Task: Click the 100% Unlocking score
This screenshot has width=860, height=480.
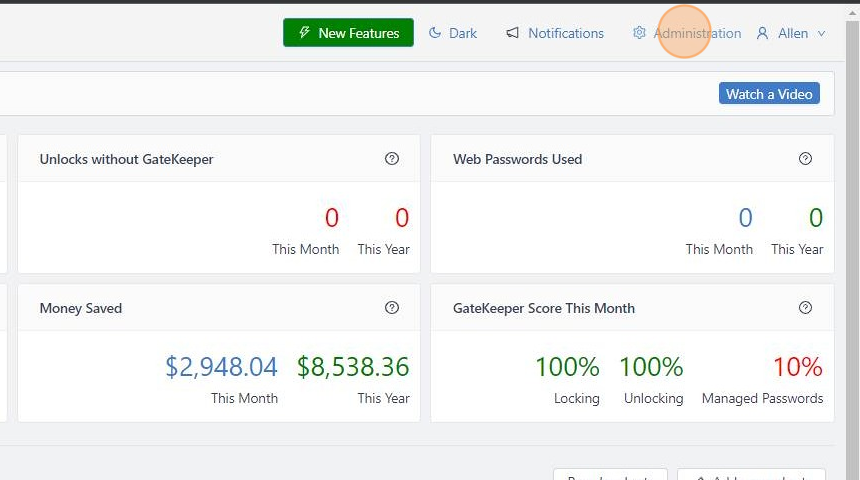Action: coord(651,367)
